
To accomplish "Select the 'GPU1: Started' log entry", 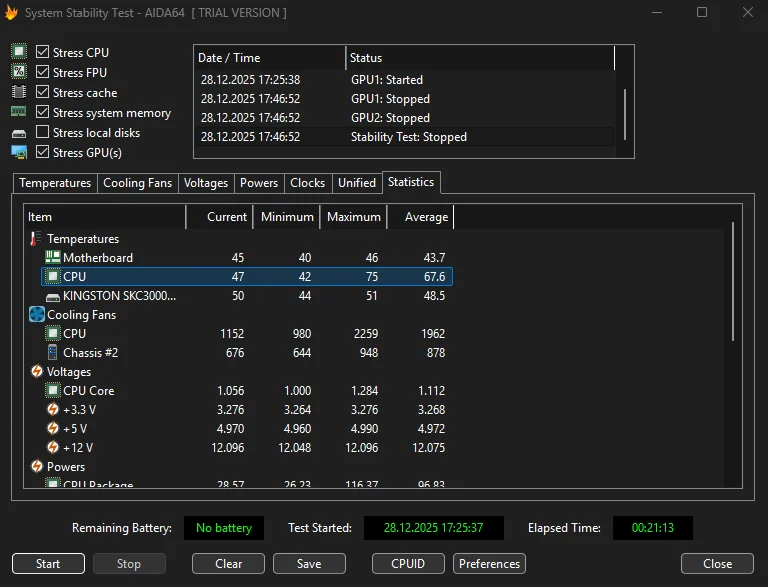I will point(404,79).
